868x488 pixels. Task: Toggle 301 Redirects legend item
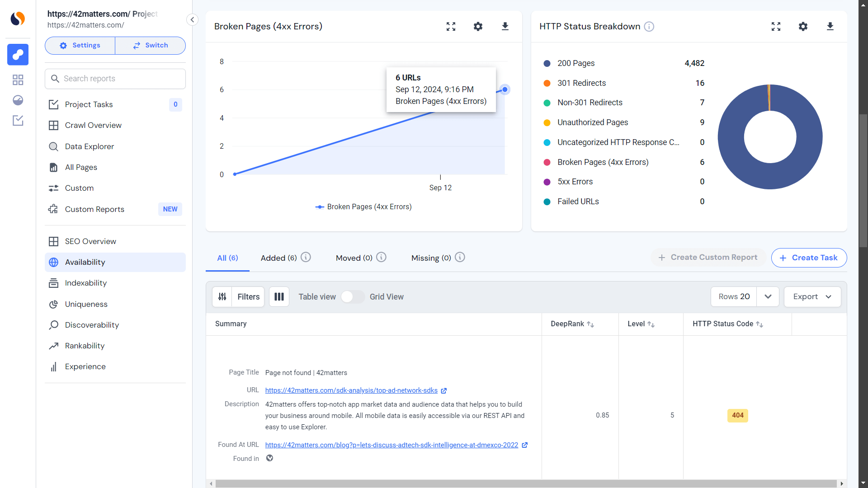pos(581,83)
